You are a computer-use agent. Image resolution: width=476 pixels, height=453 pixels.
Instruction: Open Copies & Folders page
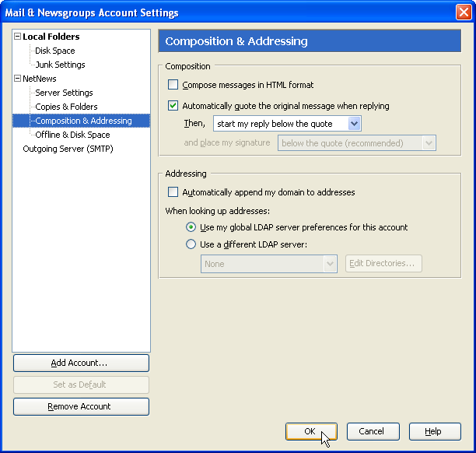pos(66,107)
